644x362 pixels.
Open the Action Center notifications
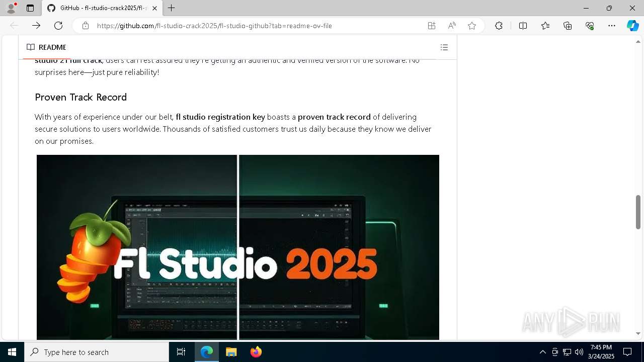627,352
